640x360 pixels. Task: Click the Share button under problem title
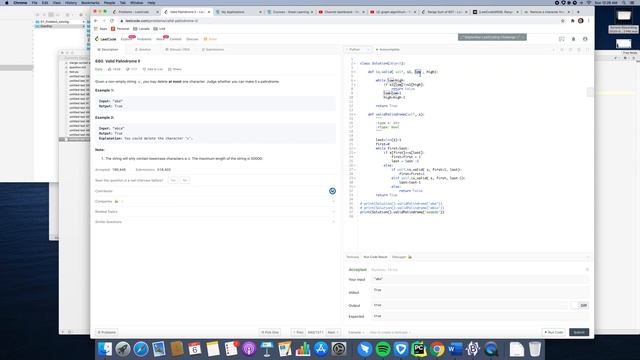coord(175,69)
